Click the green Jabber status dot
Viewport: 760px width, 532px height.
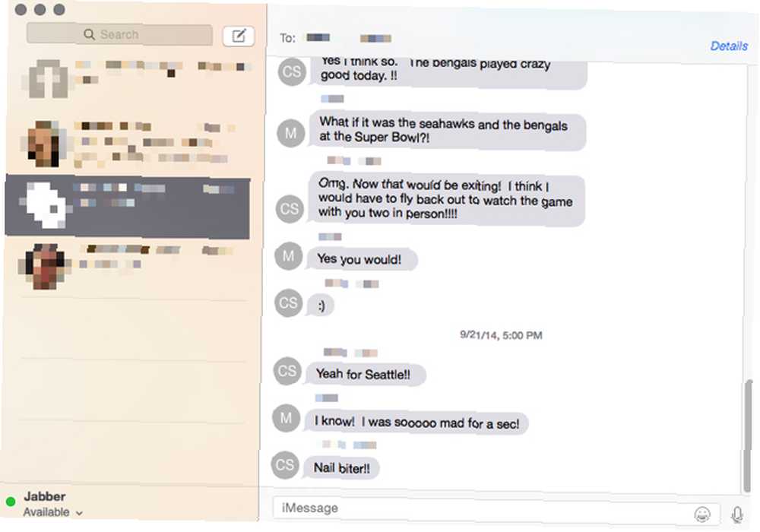click(x=11, y=502)
